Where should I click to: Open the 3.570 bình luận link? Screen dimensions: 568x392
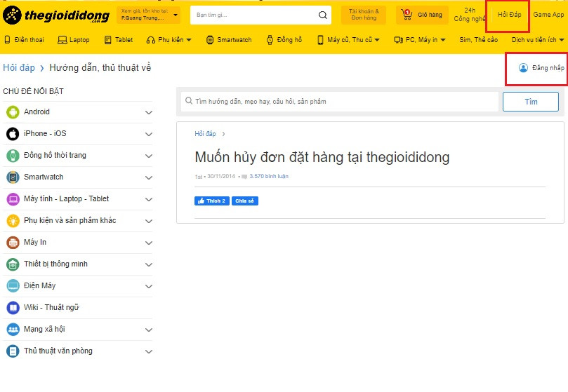tap(269, 176)
